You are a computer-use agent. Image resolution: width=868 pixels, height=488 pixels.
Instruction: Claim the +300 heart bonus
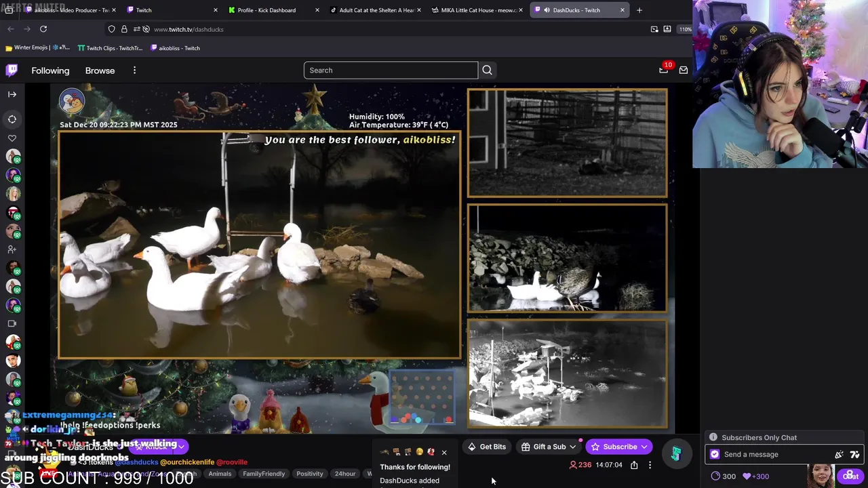tap(756, 476)
